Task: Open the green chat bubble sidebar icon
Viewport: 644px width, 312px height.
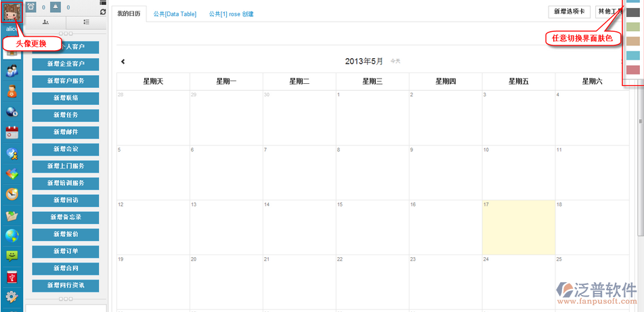Action: [x=12, y=257]
